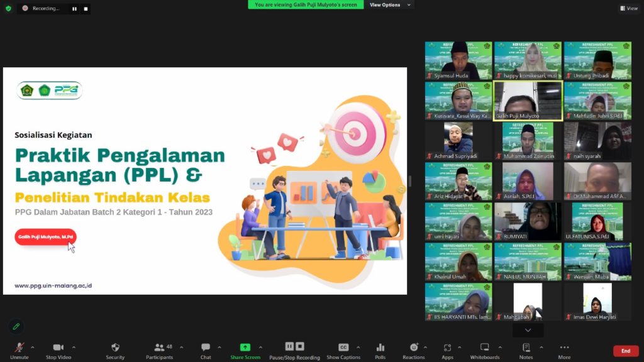Stop recording in top-left indicator
Viewport: 644px width, 362px height.
point(86,9)
